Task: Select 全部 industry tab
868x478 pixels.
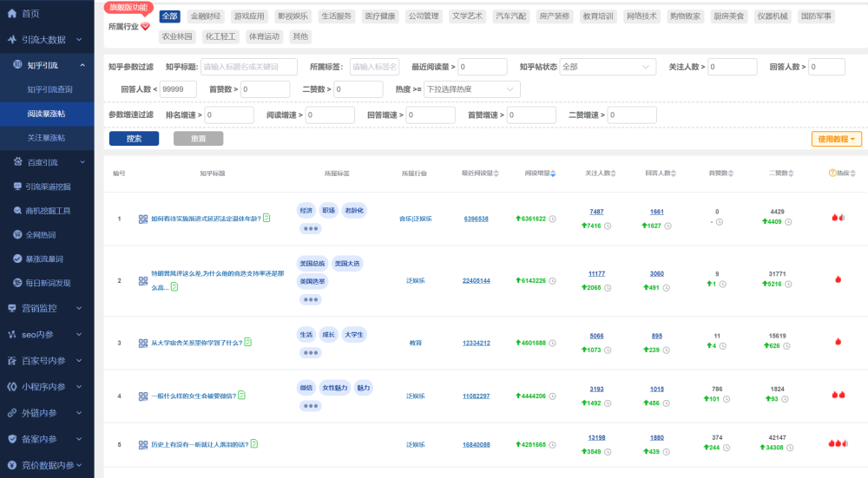Action: pyautogui.click(x=170, y=16)
